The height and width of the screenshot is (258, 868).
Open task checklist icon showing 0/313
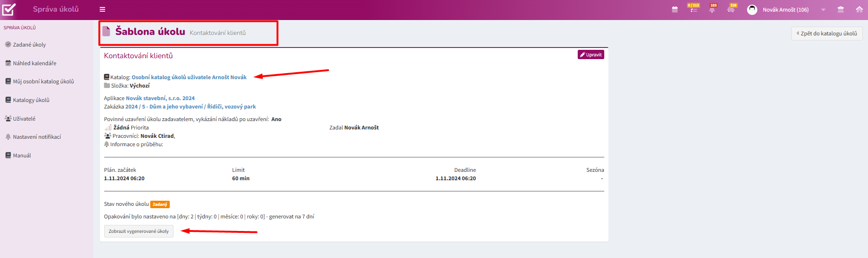coord(694,8)
